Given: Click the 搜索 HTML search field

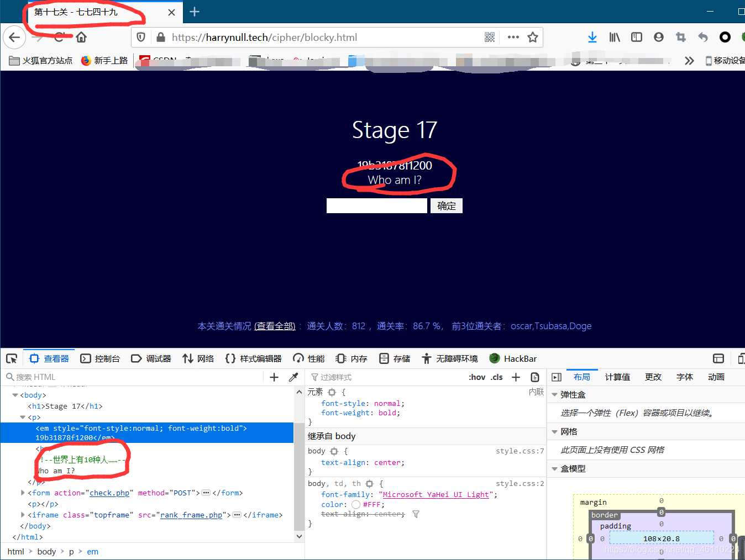Looking at the screenshot, I should [x=133, y=377].
